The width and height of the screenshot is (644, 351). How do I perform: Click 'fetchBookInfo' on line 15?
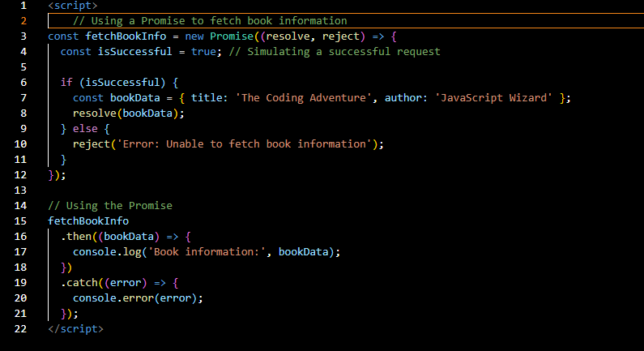pos(88,221)
